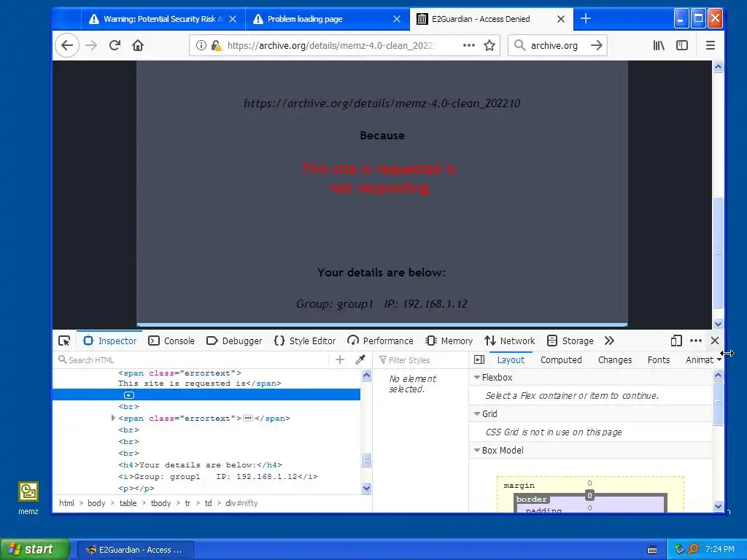Show site information for archive.org
Image resolution: width=747 pixels, height=560 pixels.
click(x=201, y=46)
